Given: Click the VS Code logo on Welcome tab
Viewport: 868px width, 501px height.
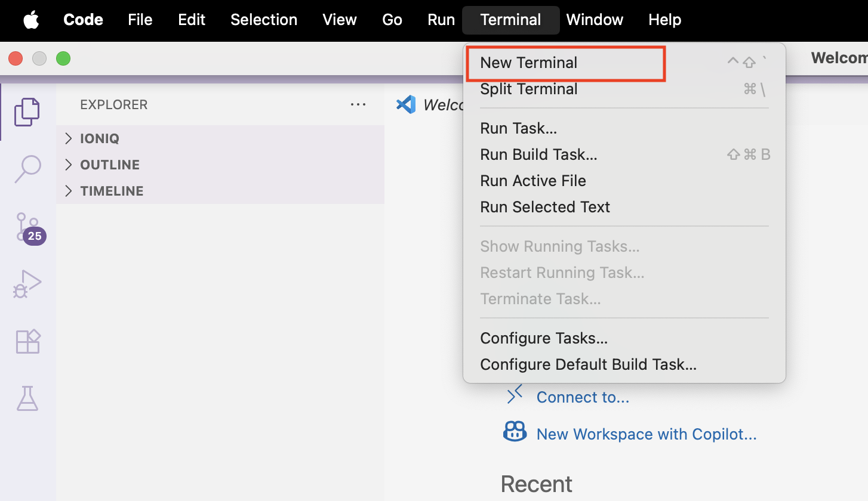Looking at the screenshot, I should coord(406,104).
